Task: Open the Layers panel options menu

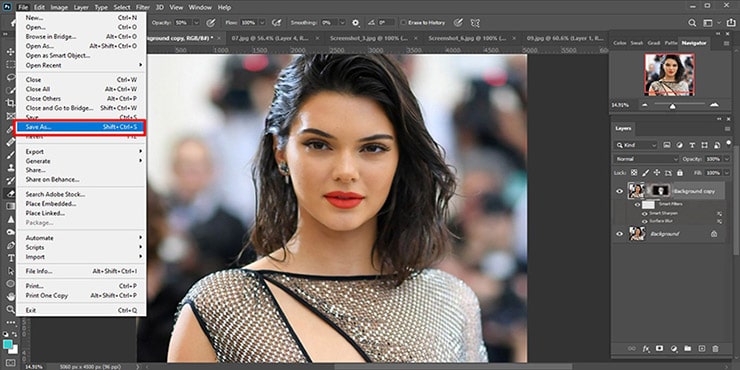Action: [x=728, y=128]
